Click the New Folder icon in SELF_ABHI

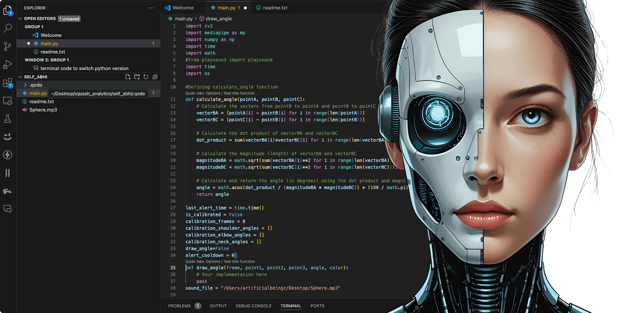(137, 77)
